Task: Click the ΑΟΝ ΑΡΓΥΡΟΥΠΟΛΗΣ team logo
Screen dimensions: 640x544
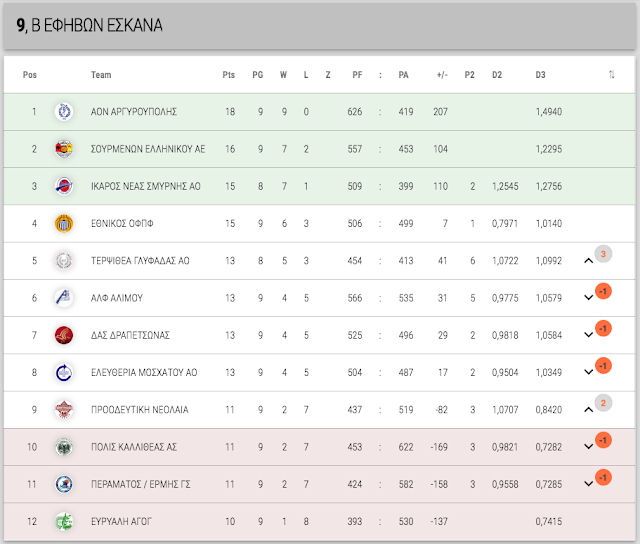Action: 64,111
